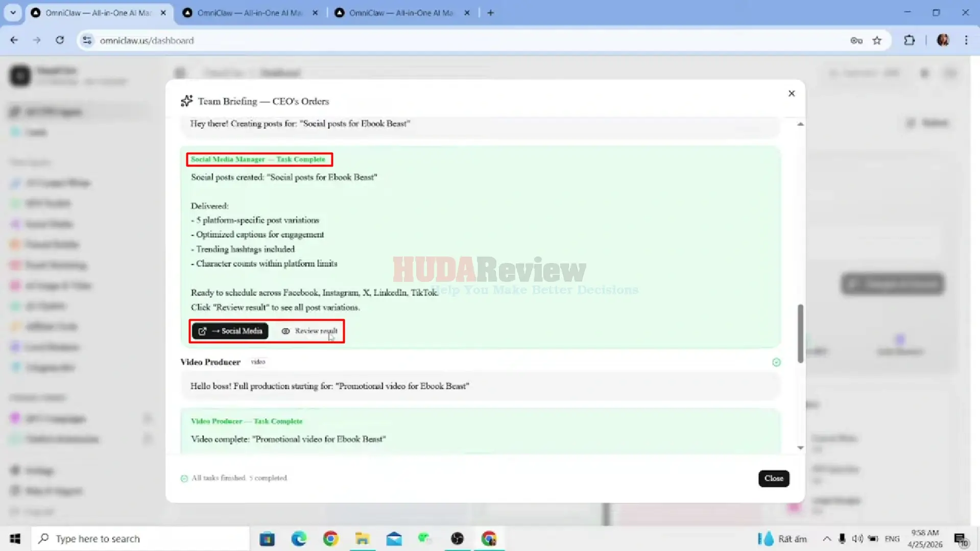Click the 'Video complete: Promotional video' line
Image resolution: width=980 pixels, height=551 pixels.
click(x=289, y=439)
